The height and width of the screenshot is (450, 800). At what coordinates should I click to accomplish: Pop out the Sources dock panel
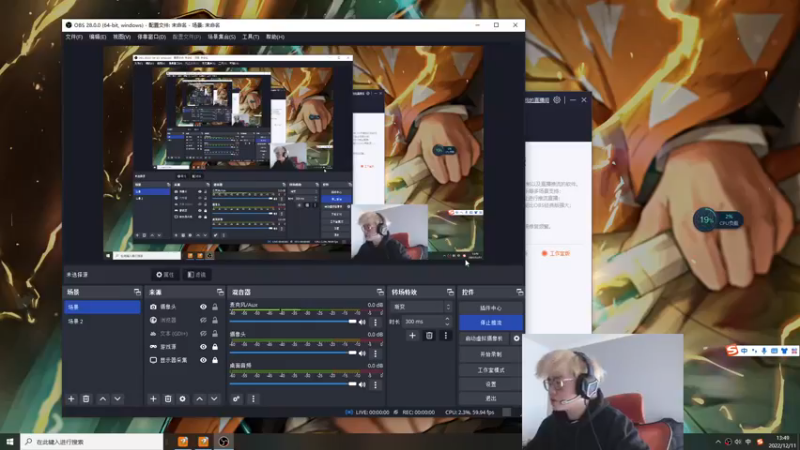pos(220,292)
